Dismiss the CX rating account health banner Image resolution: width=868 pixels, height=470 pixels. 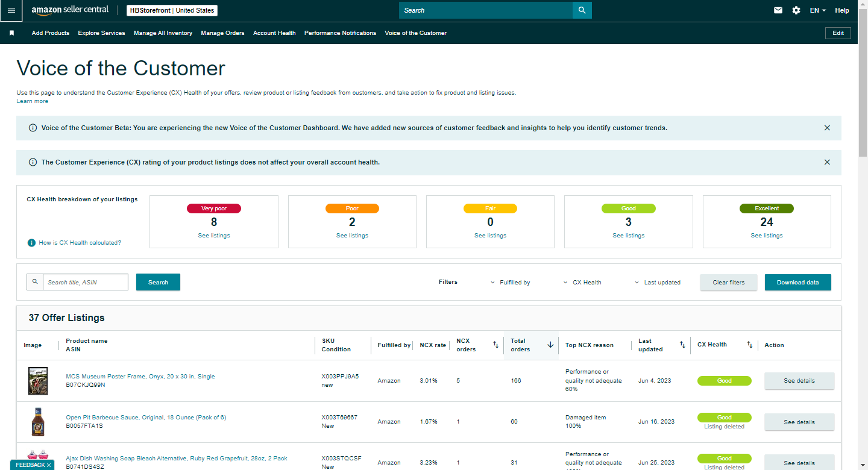[x=827, y=162]
